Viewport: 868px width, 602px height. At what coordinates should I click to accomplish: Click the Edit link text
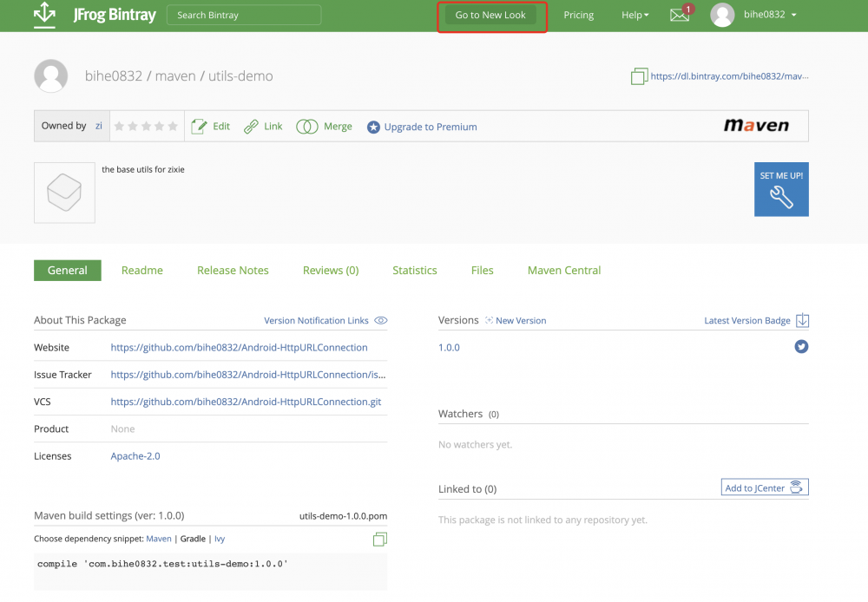click(221, 126)
